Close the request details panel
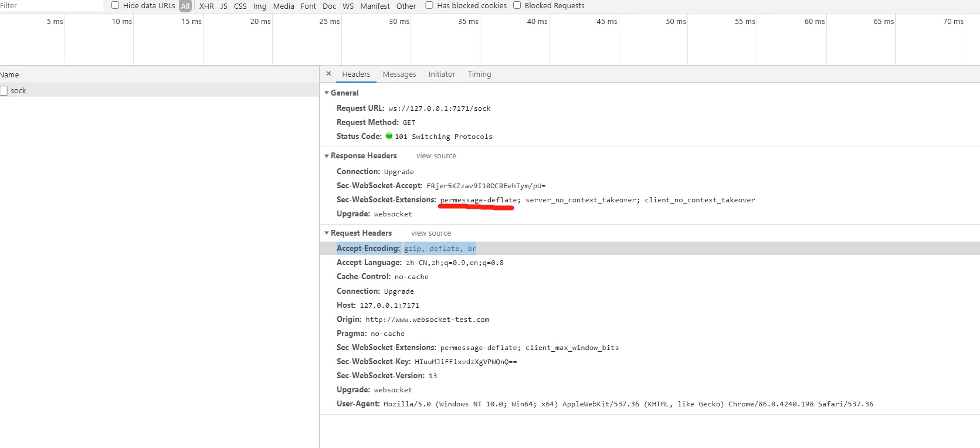This screenshot has width=980, height=448. pos(328,74)
